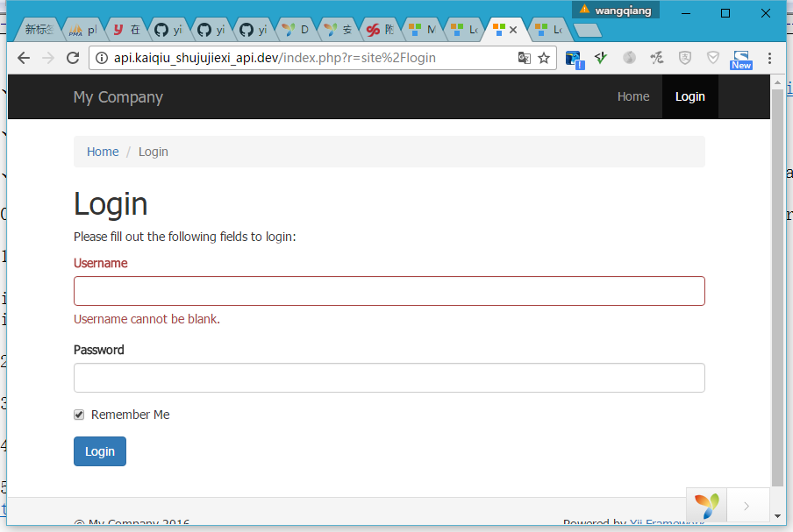Close the active browser tab
This screenshot has height=532, width=793.
click(513, 30)
